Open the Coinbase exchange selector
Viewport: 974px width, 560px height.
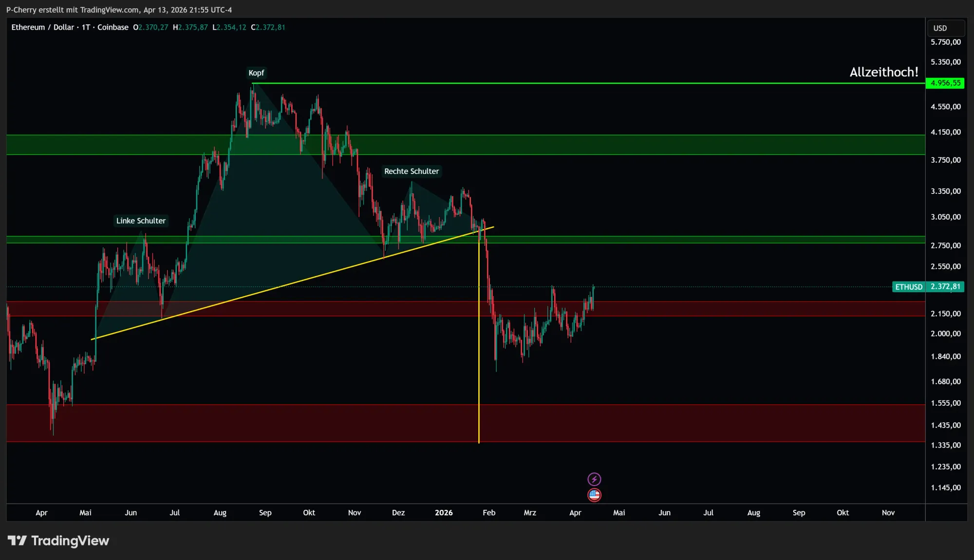113,27
